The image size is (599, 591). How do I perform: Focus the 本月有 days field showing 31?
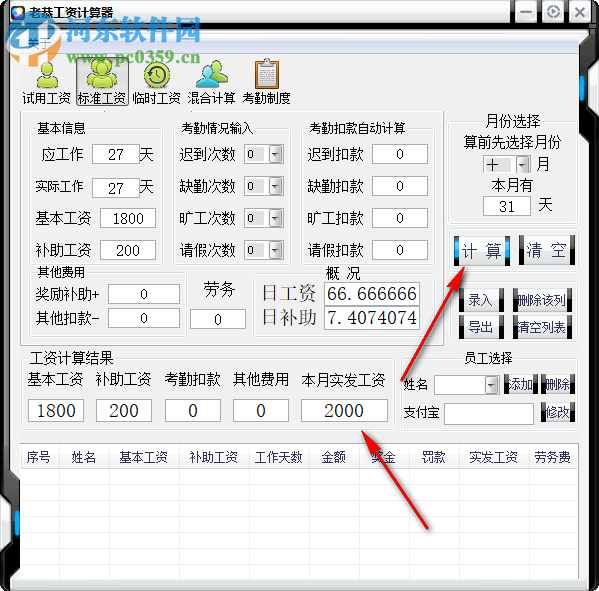click(507, 206)
